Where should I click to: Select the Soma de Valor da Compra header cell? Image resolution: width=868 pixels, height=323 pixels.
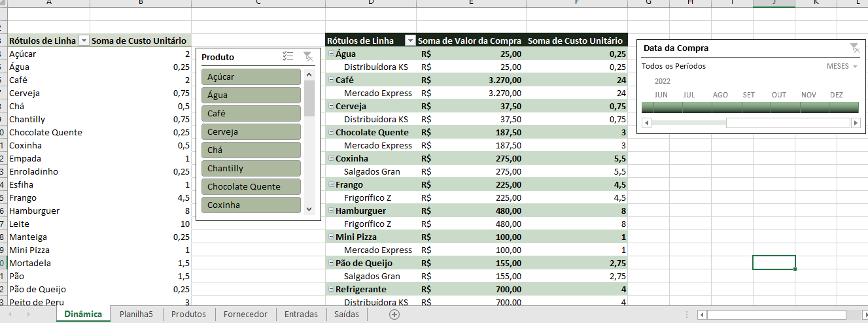pos(471,41)
